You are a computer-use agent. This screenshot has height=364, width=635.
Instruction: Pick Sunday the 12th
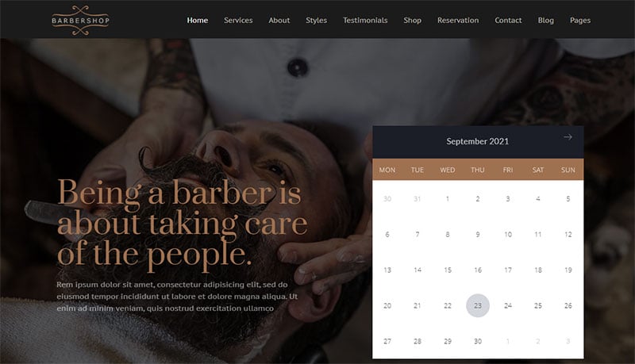coord(568,234)
